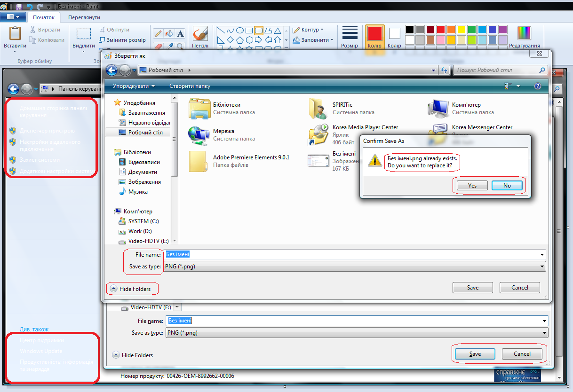Switch to the Початок ribbon tab

tap(44, 17)
